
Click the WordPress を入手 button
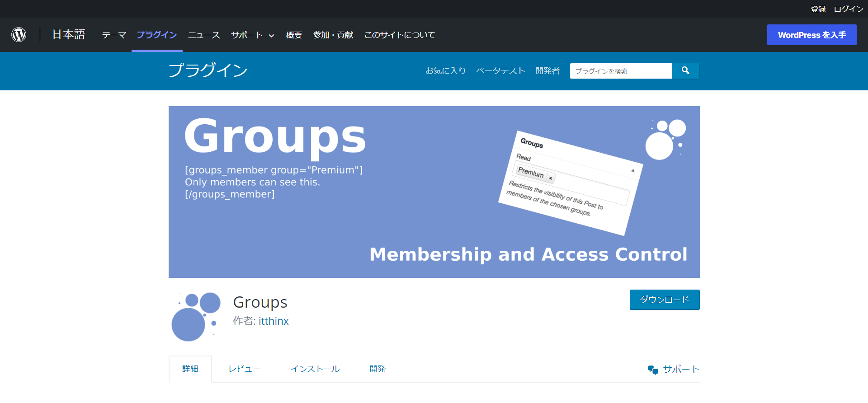coord(811,35)
